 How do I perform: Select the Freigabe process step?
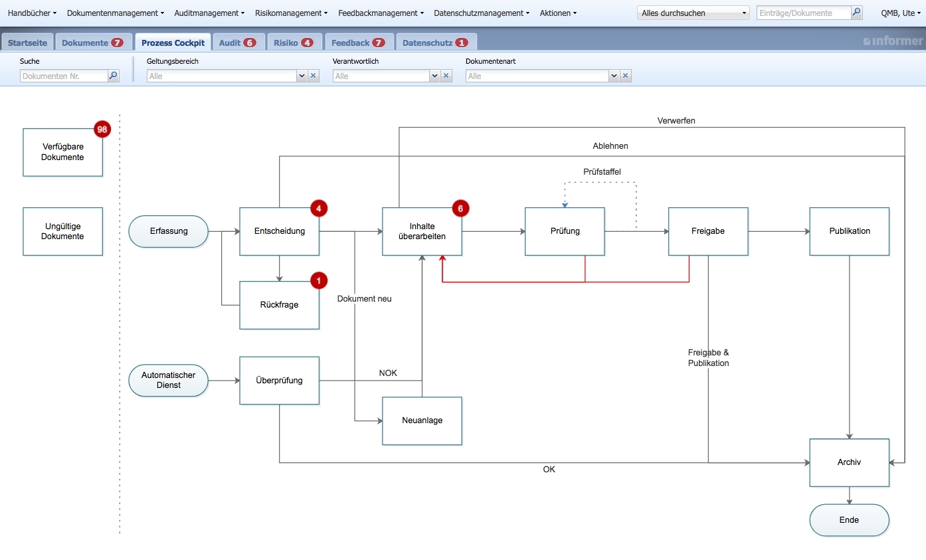(708, 231)
